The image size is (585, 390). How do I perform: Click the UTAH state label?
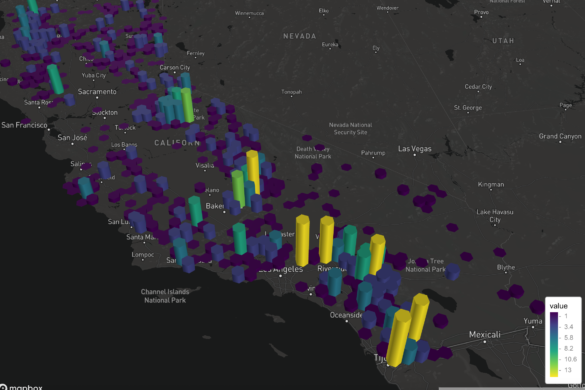[x=503, y=41]
